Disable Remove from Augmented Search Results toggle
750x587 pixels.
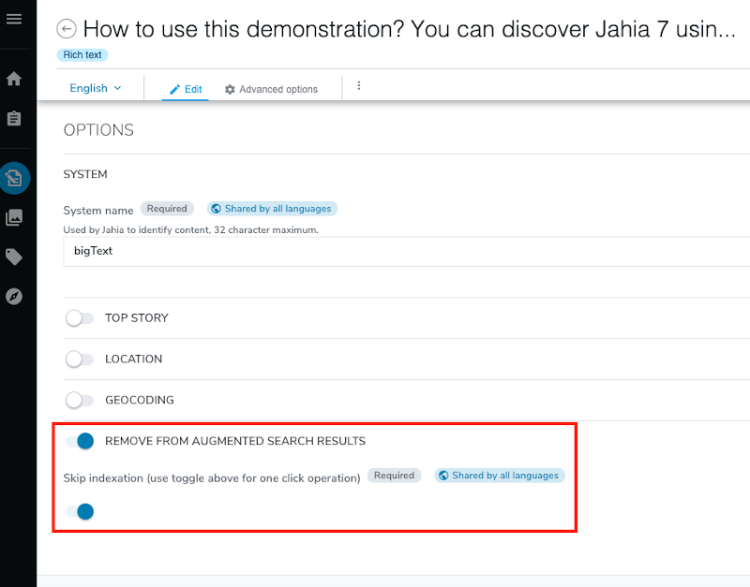tap(80, 441)
